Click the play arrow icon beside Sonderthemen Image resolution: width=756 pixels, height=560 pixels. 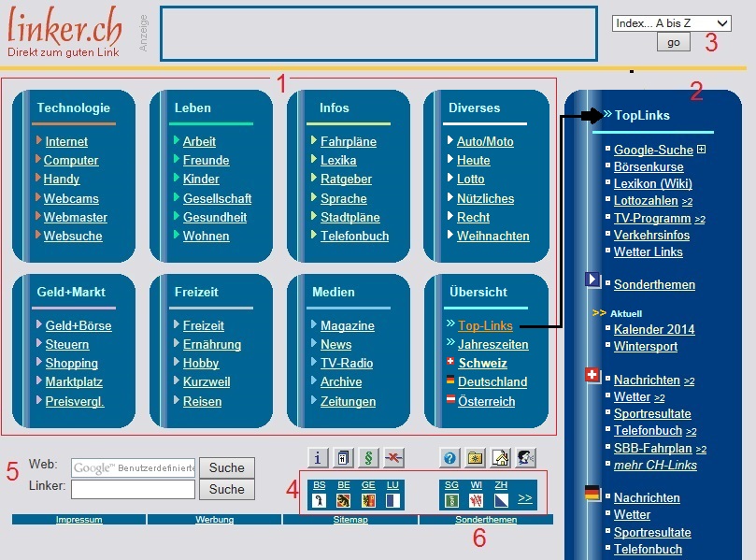click(592, 280)
